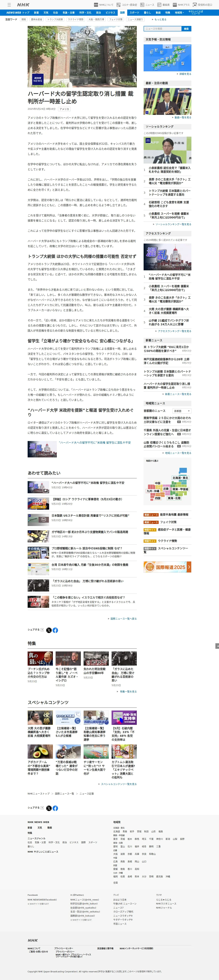
Task: Open 国際報道 2025 banner
Action: pos(167,567)
